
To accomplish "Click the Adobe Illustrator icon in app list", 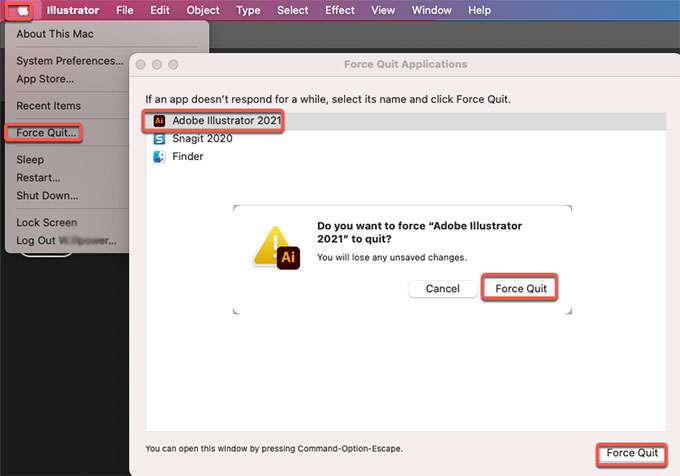I will 159,121.
